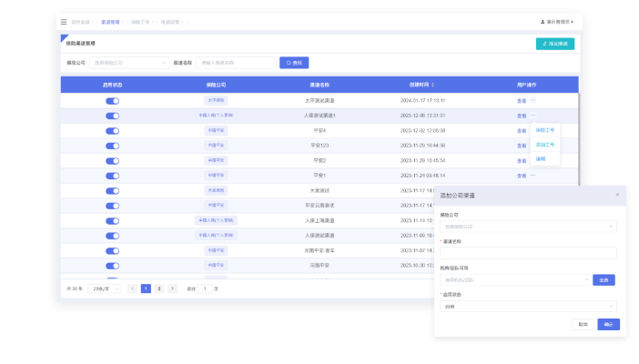Open the more-options ellipsis for 太平测试渠道 row
The height and width of the screenshot is (364, 639).
point(533,100)
